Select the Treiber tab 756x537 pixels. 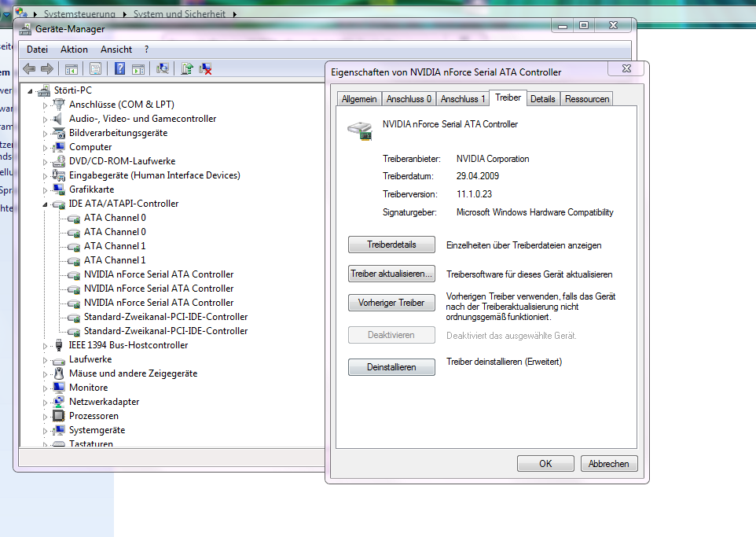click(508, 98)
